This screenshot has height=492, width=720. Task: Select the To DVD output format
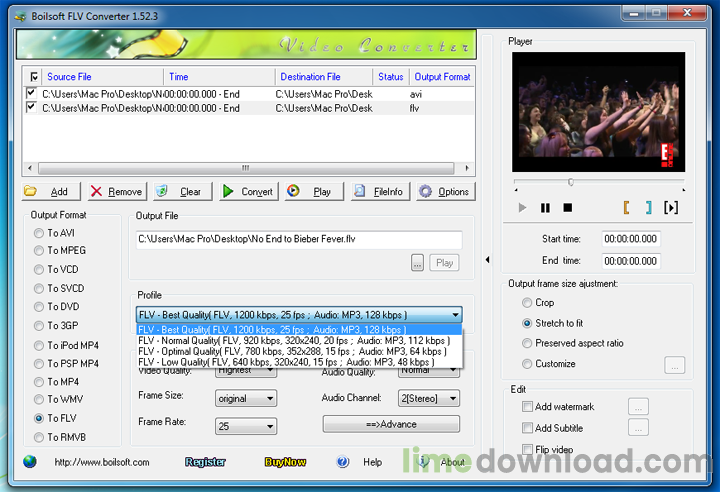click(x=56, y=306)
